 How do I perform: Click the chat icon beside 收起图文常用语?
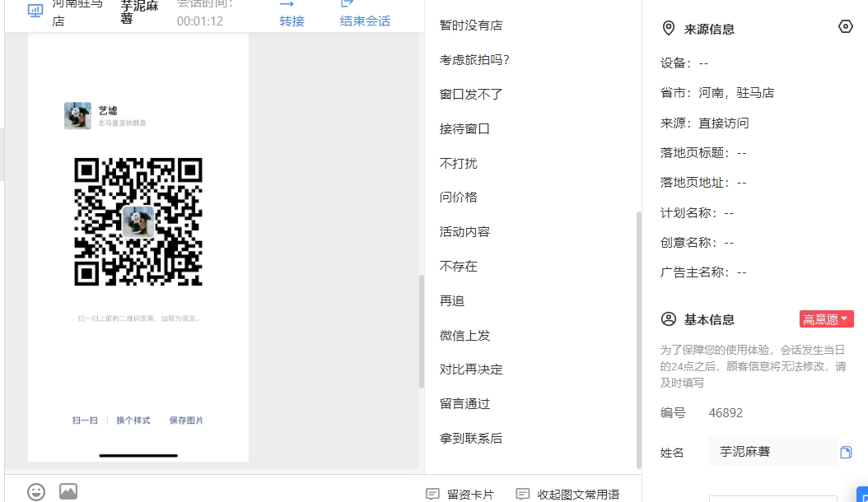523,494
